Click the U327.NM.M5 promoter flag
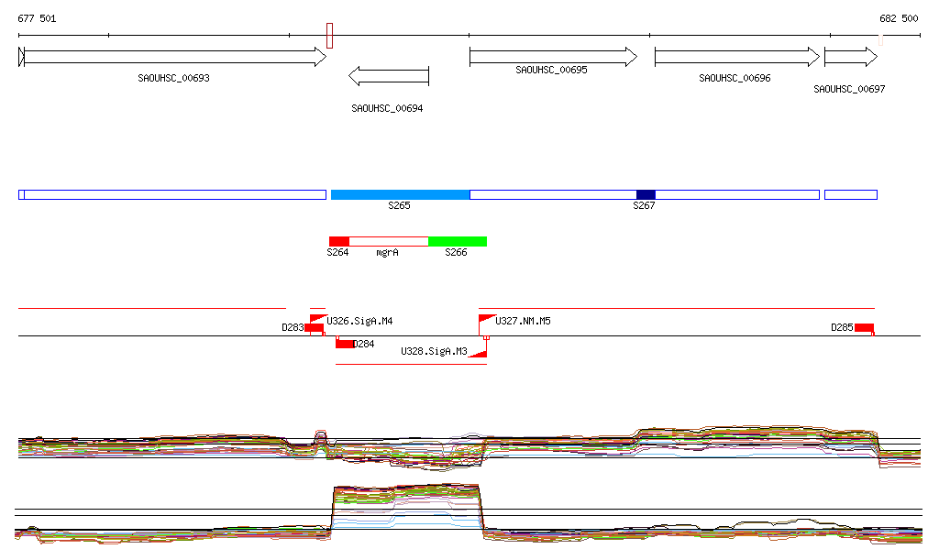 485,322
